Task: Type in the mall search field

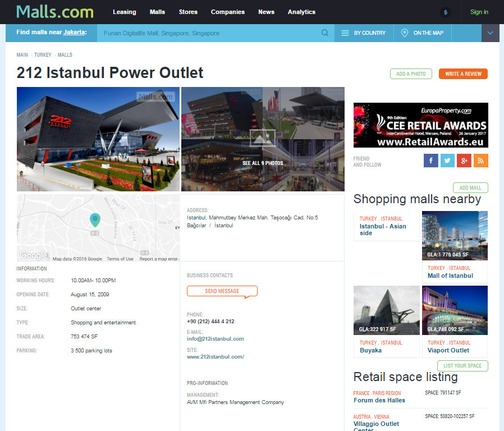Action: pos(208,33)
